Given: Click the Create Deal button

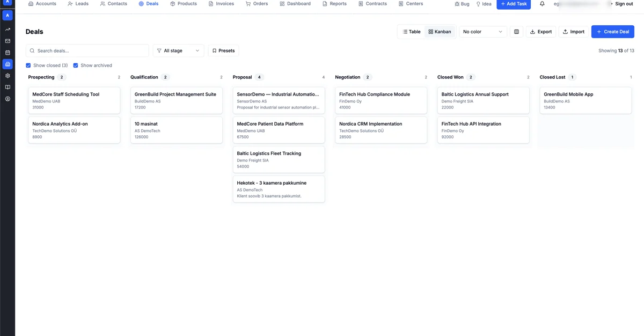Looking at the screenshot, I should coord(613,32).
